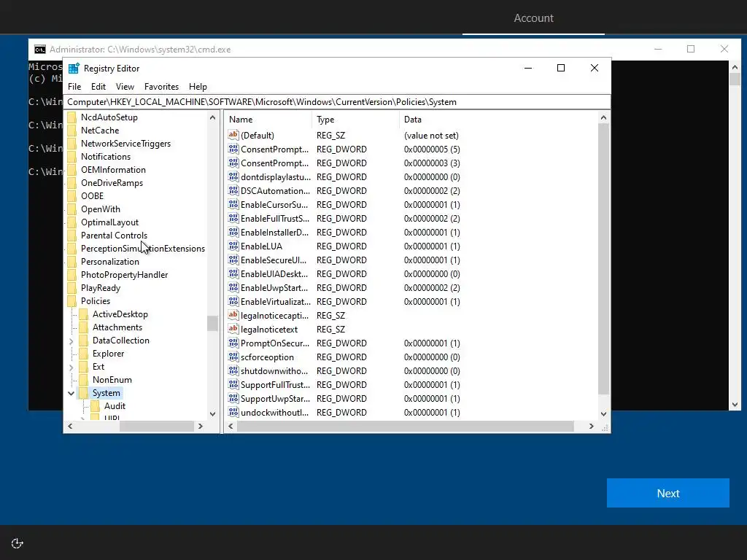The height and width of the screenshot is (560, 747).
Task: Open the Favorites menu
Action: point(161,87)
